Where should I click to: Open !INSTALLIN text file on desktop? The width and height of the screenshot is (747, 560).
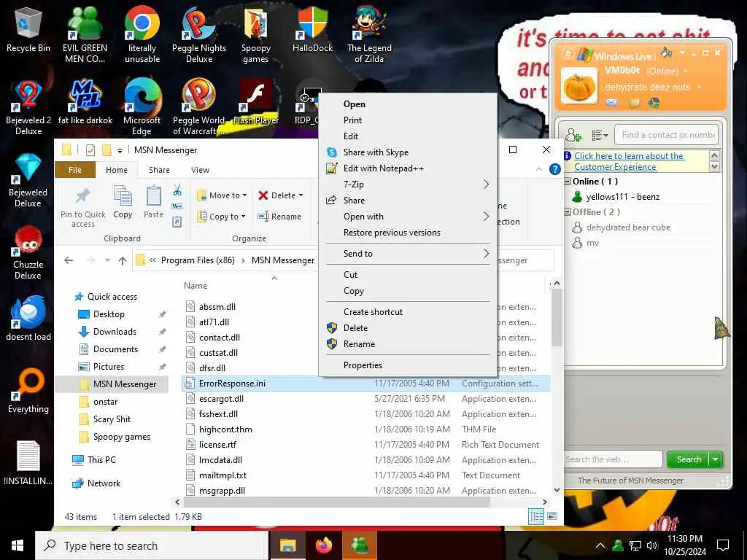(28, 463)
